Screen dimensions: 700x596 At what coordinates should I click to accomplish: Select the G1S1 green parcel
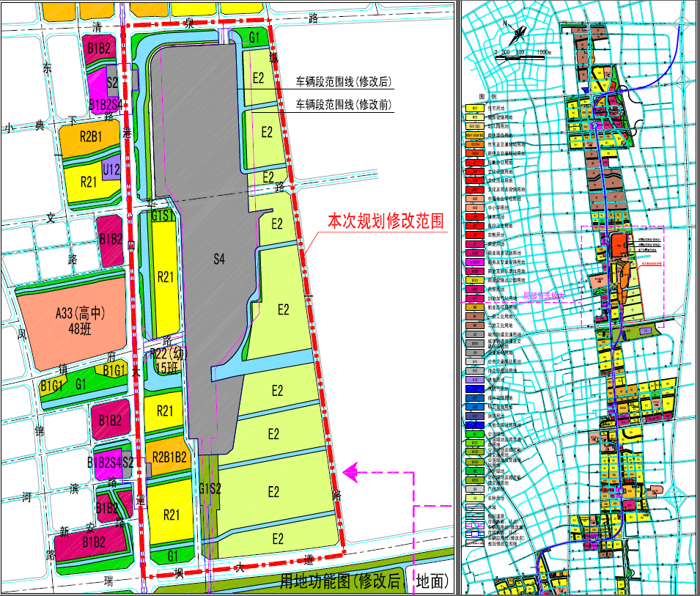coord(162,216)
